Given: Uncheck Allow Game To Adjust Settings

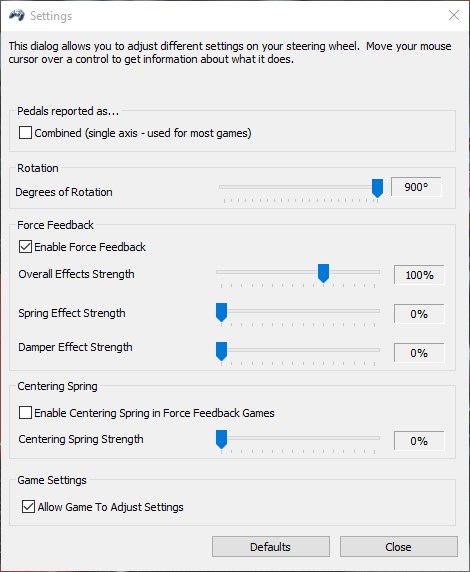Looking at the screenshot, I should [28, 507].
